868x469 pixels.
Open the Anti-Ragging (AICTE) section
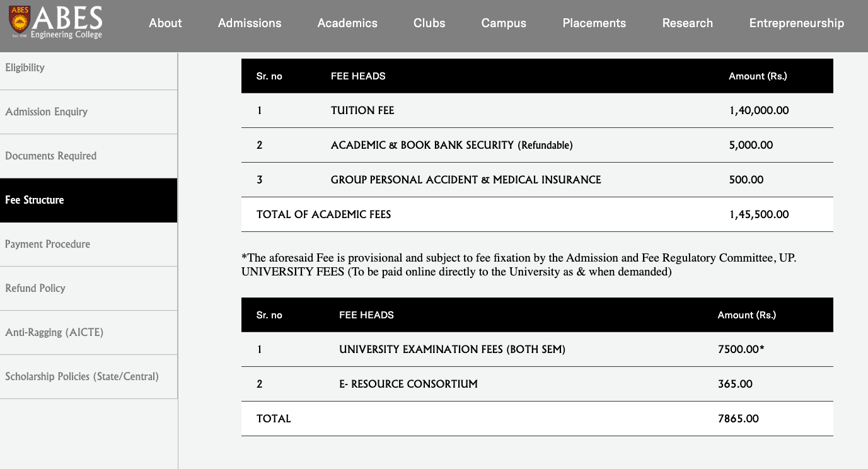88,332
